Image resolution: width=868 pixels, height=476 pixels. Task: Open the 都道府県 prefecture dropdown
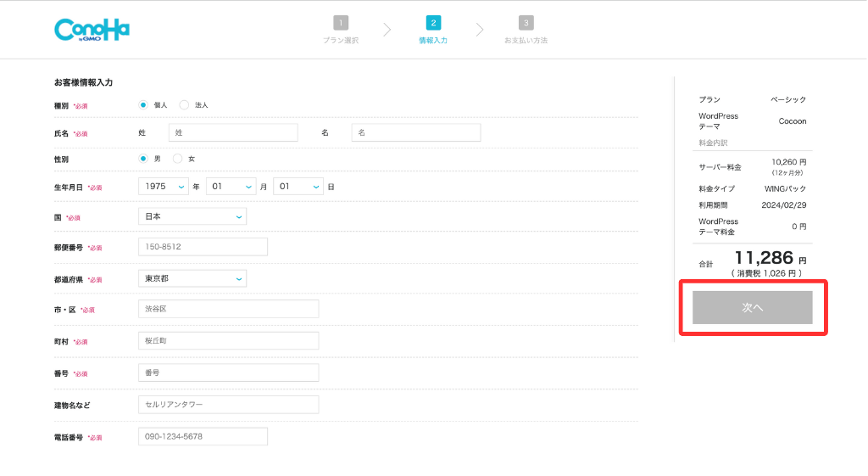pyautogui.click(x=192, y=279)
